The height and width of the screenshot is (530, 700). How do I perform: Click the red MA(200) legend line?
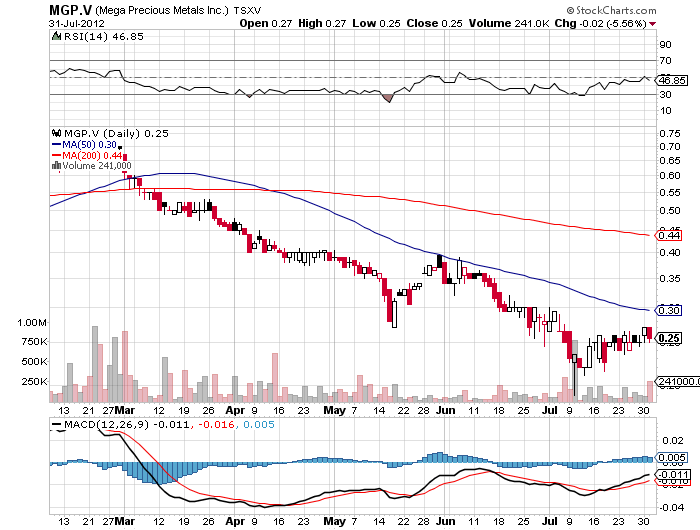[56, 155]
